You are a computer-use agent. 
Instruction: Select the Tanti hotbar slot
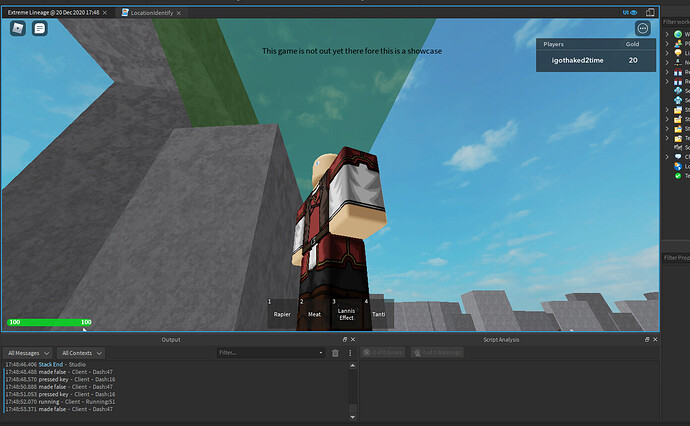click(378, 313)
